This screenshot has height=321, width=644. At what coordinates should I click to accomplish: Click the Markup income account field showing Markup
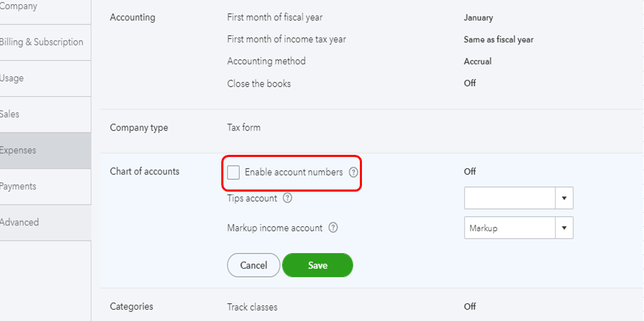click(x=510, y=228)
